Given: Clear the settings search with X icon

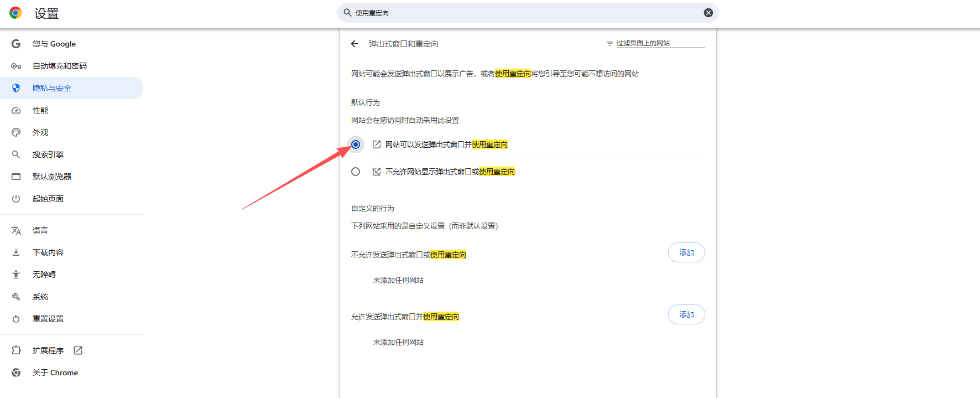Looking at the screenshot, I should (x=708, y=13).
